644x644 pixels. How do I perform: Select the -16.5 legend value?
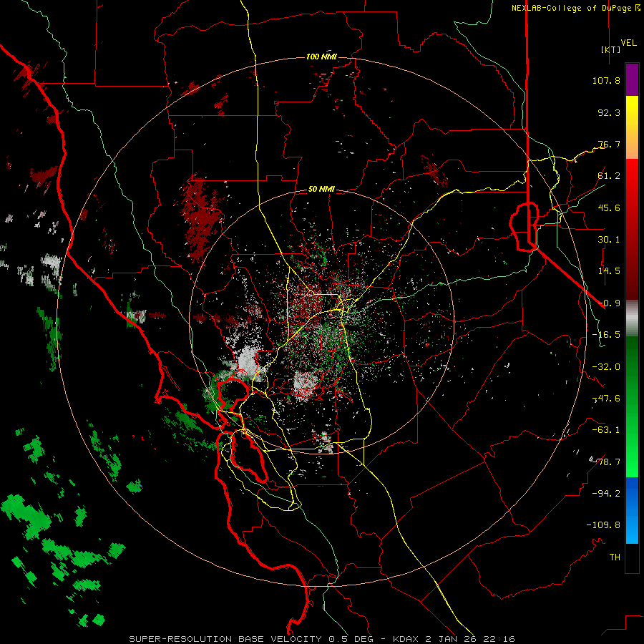pos(606,335)
